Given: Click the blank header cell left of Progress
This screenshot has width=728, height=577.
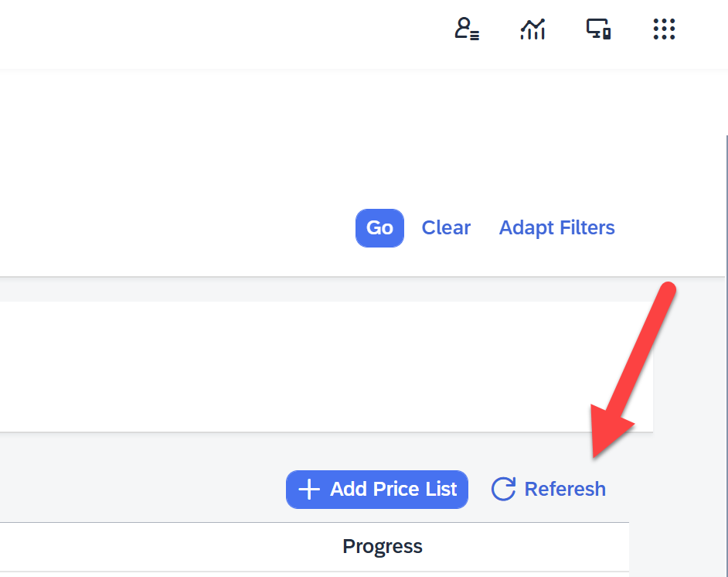Looking at the screenshot, I should coord(155,546).
